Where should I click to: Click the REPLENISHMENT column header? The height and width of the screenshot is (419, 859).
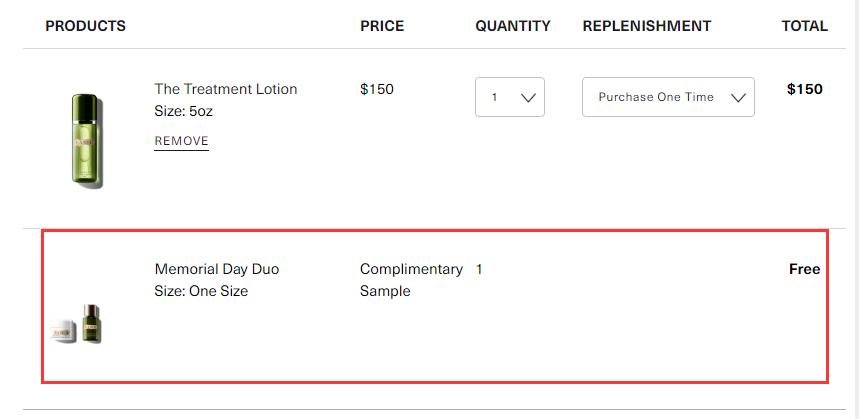pos(647,26)
